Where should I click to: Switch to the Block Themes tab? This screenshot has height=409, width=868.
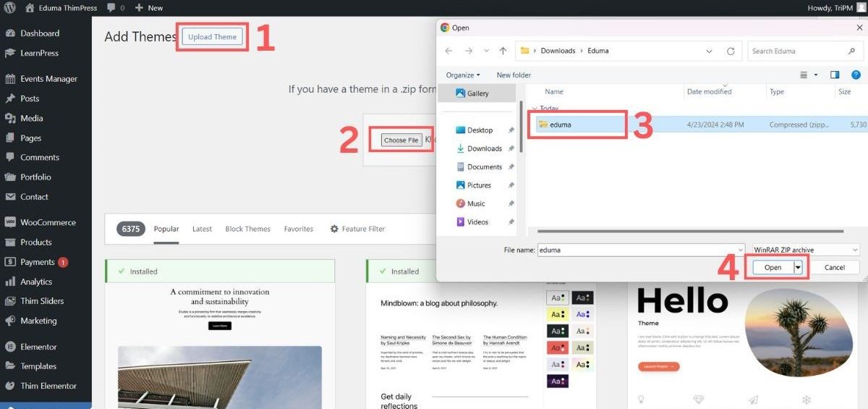point(247,229)
